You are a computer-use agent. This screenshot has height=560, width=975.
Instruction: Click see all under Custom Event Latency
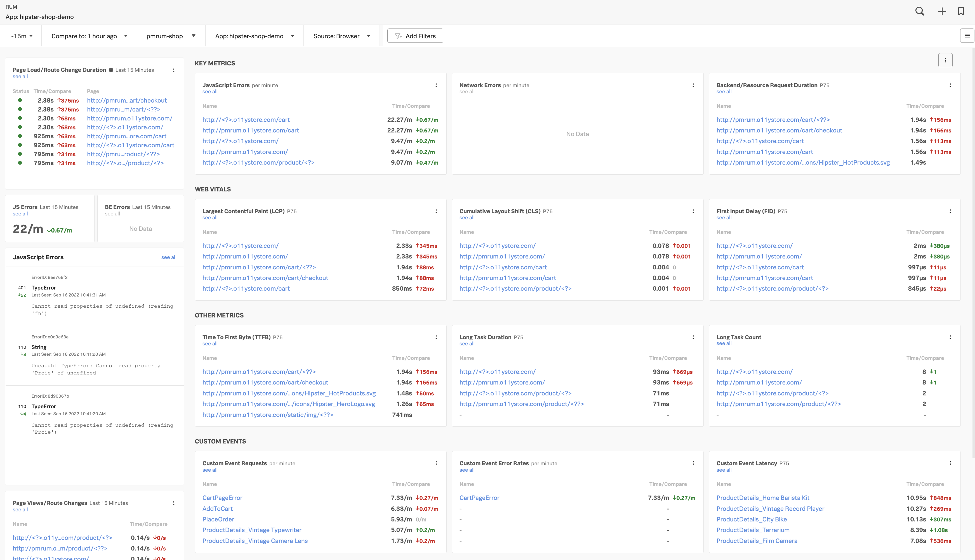click(724, 470)
